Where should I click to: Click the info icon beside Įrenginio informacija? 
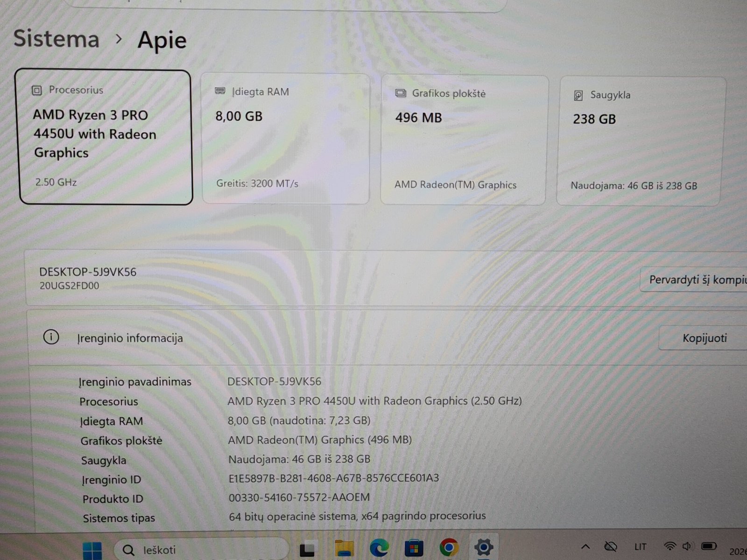point(51,337)
